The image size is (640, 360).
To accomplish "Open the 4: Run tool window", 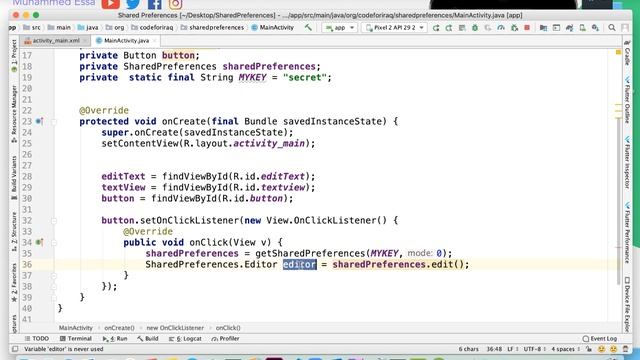I will click(x=115, y=338).
